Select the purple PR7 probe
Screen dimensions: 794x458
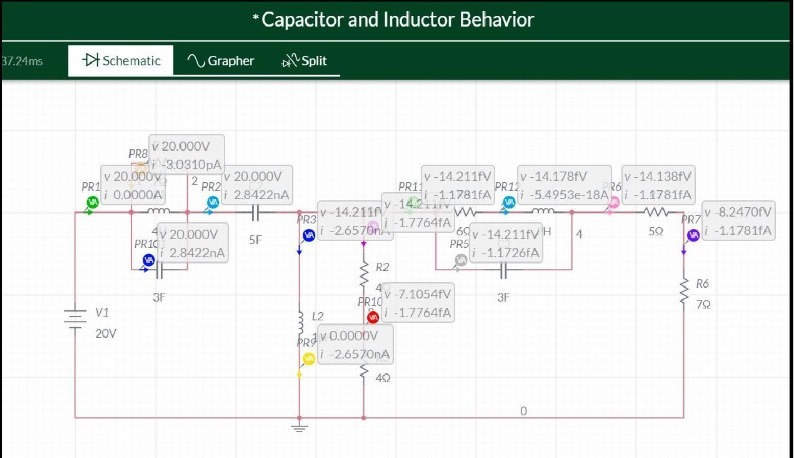(693, 235)
